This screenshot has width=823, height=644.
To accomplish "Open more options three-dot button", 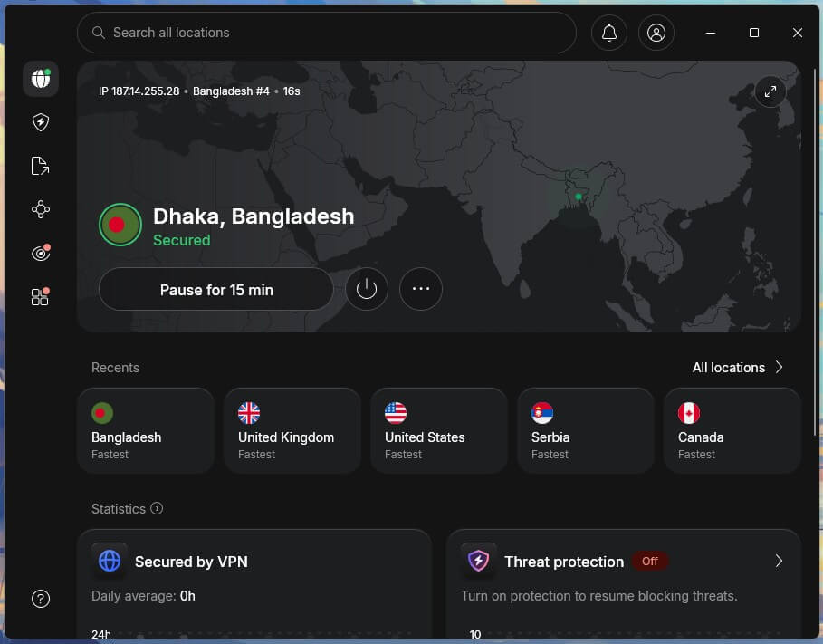I will [421, 289].
